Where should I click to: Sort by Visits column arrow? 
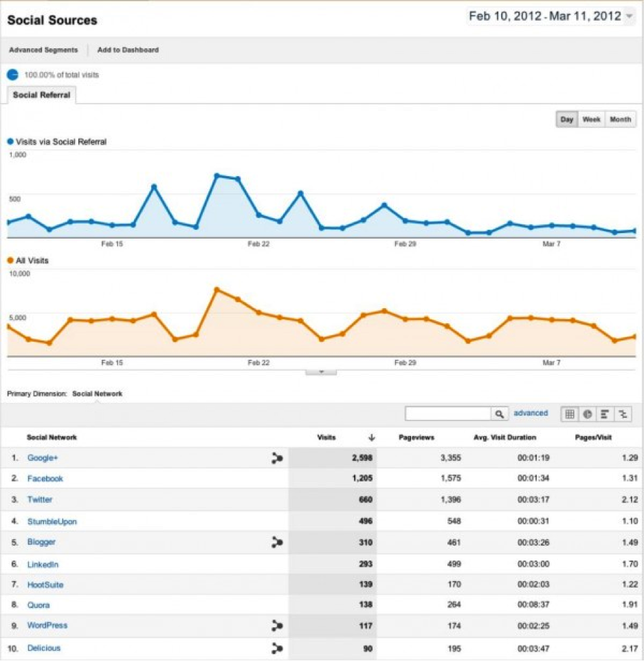click(x=371, y=437)
